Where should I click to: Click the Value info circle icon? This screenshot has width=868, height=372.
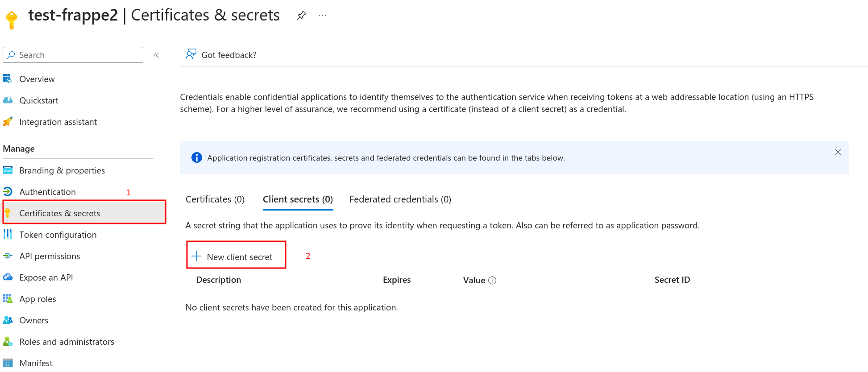(x=492, y=280)
